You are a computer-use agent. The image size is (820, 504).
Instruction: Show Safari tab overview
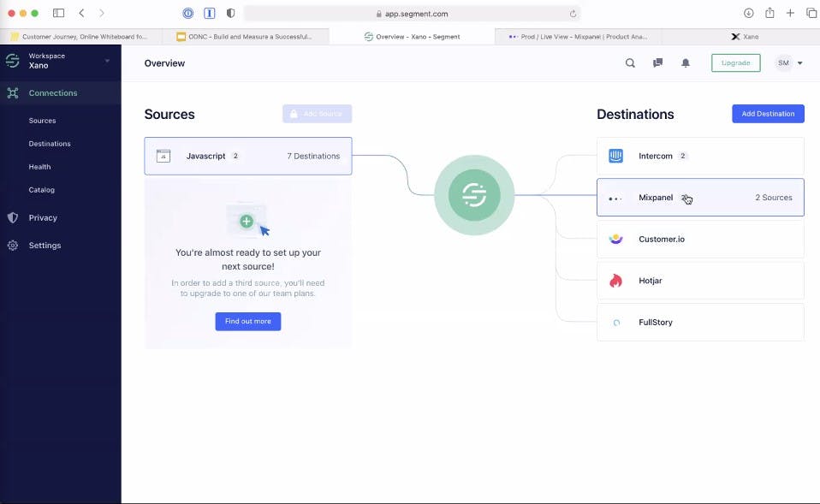pyautogui.click(x=811, y=13)
